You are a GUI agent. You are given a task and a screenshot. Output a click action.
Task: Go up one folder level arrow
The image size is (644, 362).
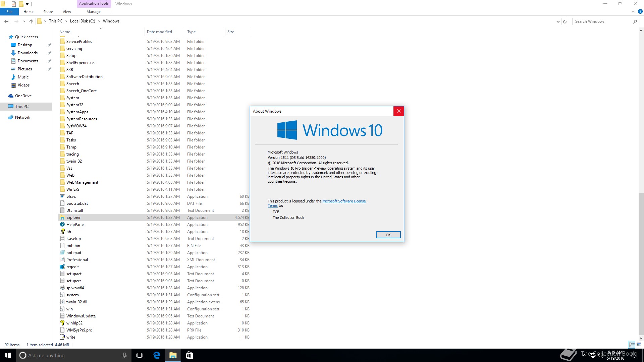31,21
